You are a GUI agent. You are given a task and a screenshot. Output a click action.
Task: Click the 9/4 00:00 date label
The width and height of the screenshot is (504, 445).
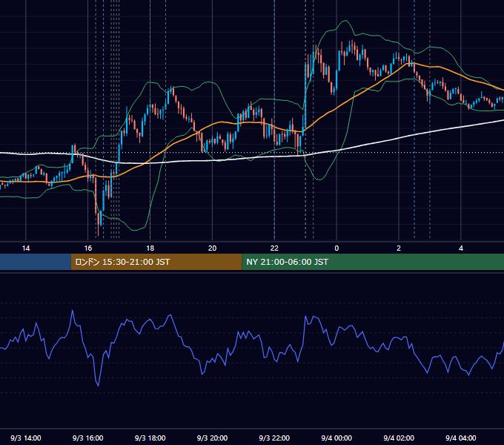(336, 438)
